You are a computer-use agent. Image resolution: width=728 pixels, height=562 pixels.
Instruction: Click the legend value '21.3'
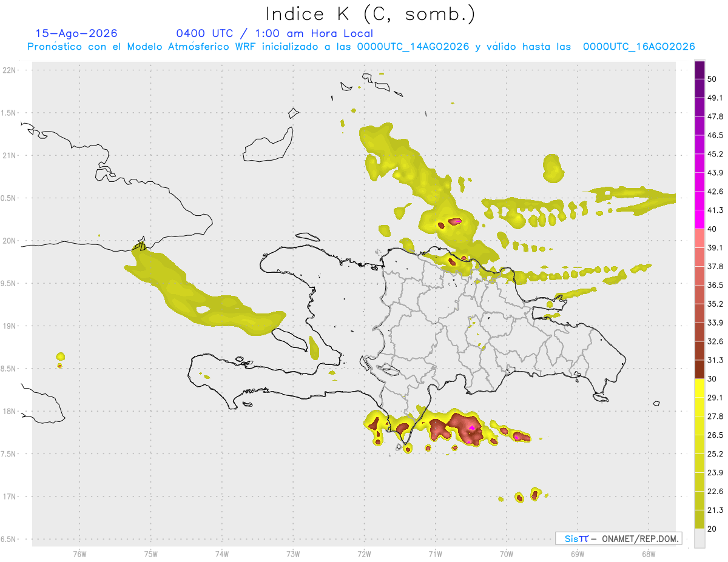[x=715, y=510]
